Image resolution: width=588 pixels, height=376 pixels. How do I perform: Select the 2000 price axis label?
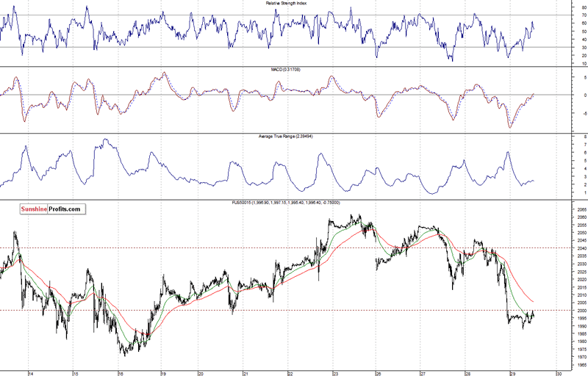pyautogui.click(x=582, y=311)
